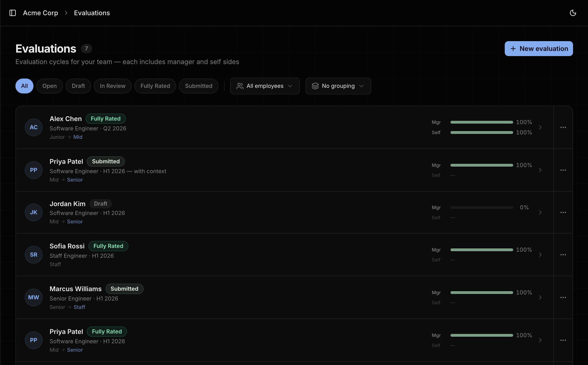
Task: Click Sofia Rossi's Mgr 100% progress bar
Action: [x=482, y=250]
